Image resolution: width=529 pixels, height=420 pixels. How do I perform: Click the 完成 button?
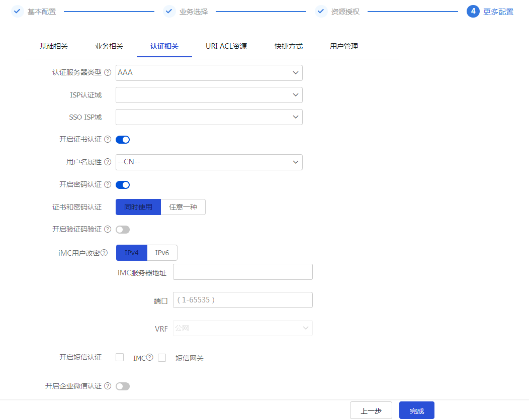(416, 410)
